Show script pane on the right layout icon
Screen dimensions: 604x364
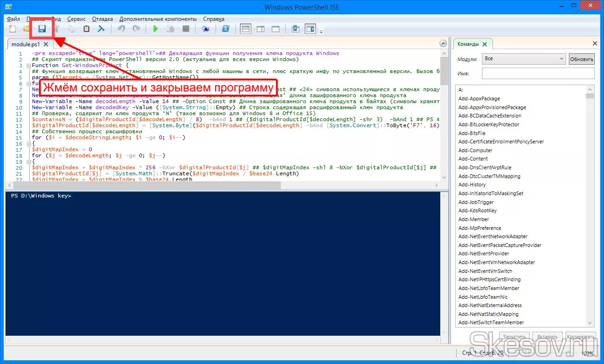pyautogui.click(x=260, y=29)
